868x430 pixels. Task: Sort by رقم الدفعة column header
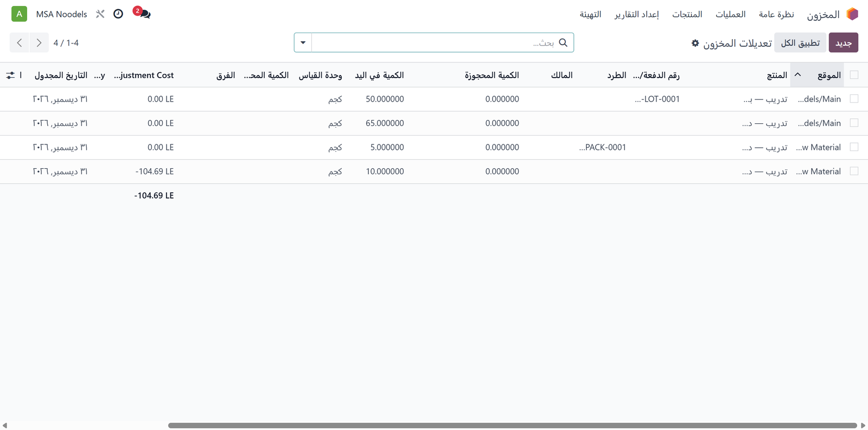pos(656,75)
